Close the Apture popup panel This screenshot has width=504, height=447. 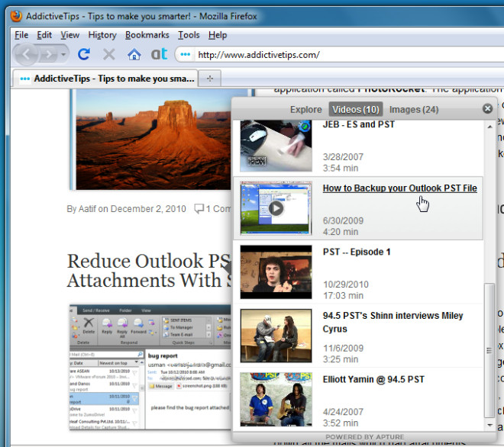tap(487, 108)
